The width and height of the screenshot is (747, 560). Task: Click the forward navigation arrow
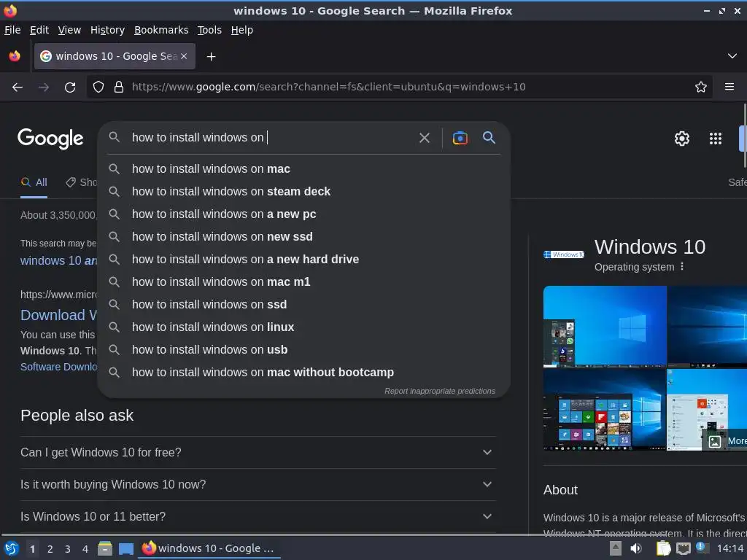pyautogui.click(x=44, y=87)
